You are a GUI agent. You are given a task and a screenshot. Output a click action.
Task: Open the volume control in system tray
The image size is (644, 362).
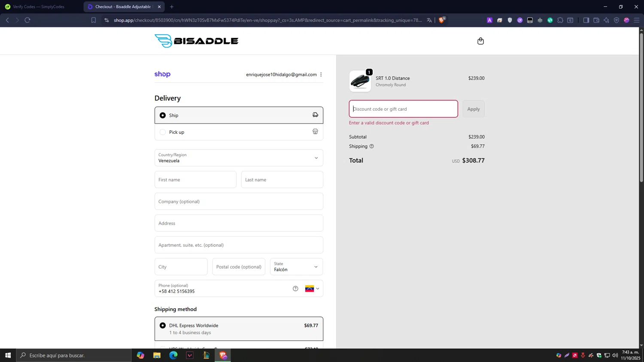615,355
